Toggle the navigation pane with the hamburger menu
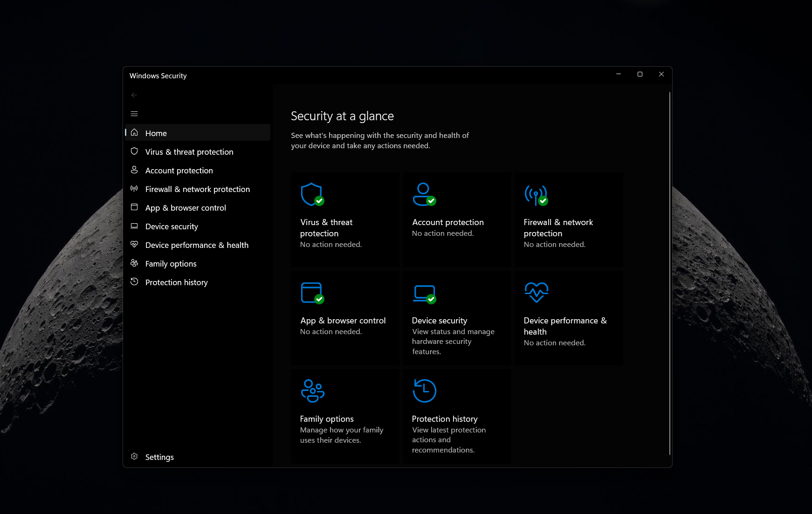This screenshot has height=514, width=812. coord(134,113)
